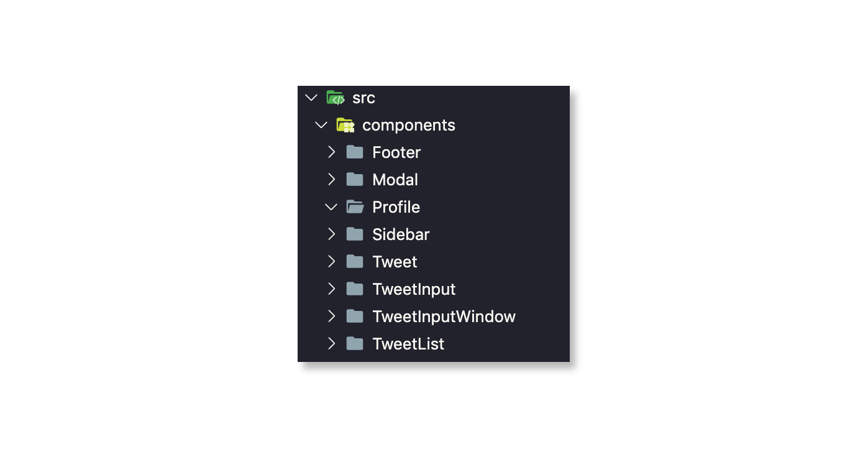Click the open Profile folder icon
The image size is (868, 449).
point(355,207)
